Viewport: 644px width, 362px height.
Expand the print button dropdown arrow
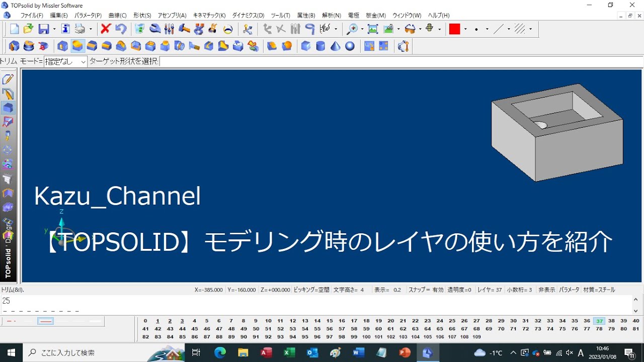(x=91, y=29)
